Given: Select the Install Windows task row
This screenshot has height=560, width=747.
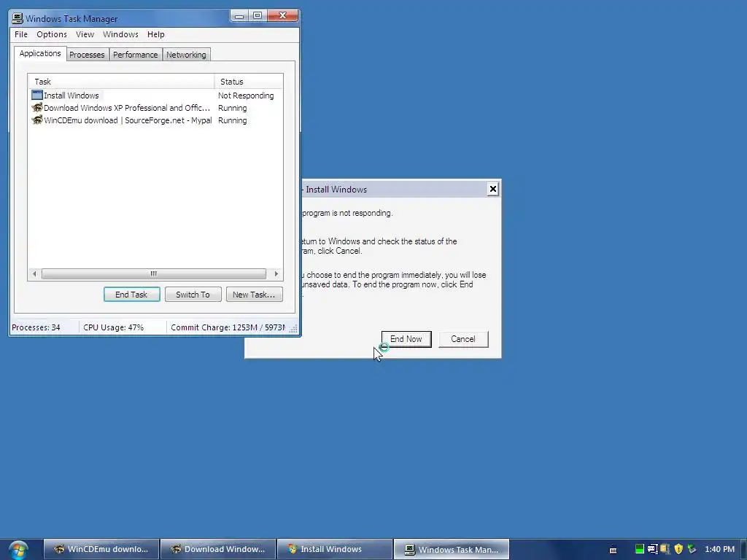Looking at the screenshot, I should click(x=155, y=96).
